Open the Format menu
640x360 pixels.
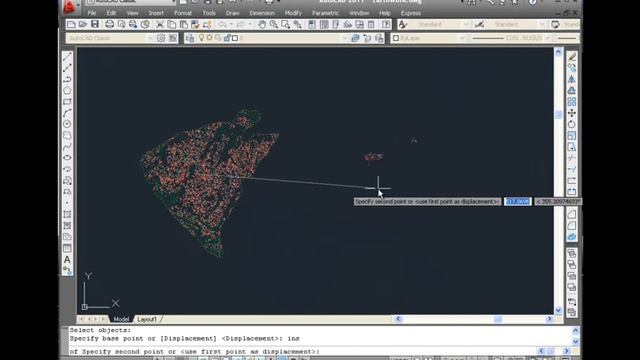pos(183,13)
